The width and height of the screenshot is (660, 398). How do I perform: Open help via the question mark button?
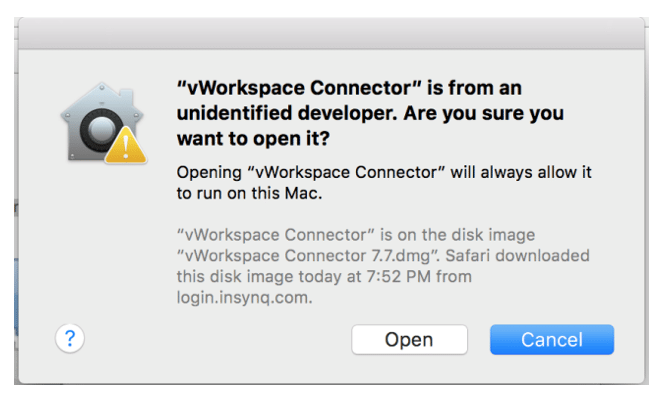coord(70,338)
